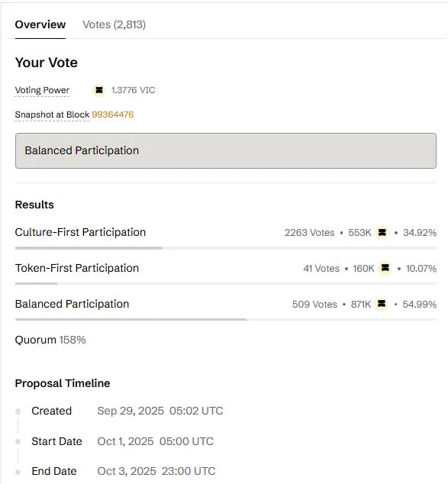Select the Overview tab

click(40, 24)
